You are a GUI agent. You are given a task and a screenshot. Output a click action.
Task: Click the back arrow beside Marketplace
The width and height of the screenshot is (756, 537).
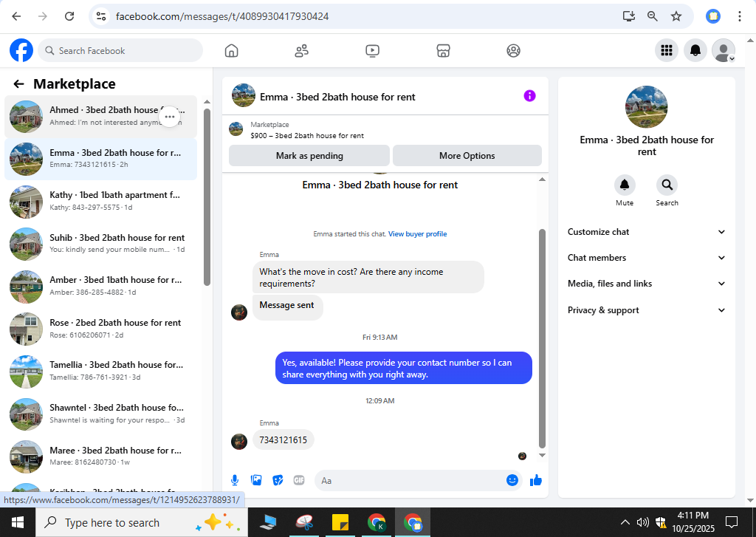click(18, 84)
